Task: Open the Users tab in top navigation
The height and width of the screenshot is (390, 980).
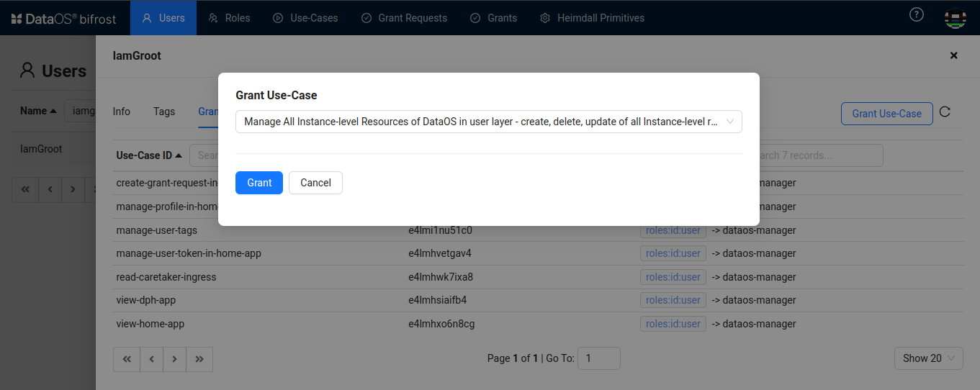Action: [163, 18]
